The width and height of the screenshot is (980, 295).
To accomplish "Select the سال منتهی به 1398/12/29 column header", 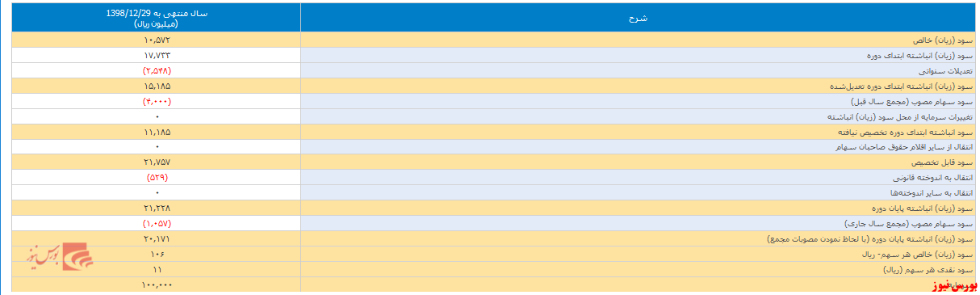I will (157, 19).
